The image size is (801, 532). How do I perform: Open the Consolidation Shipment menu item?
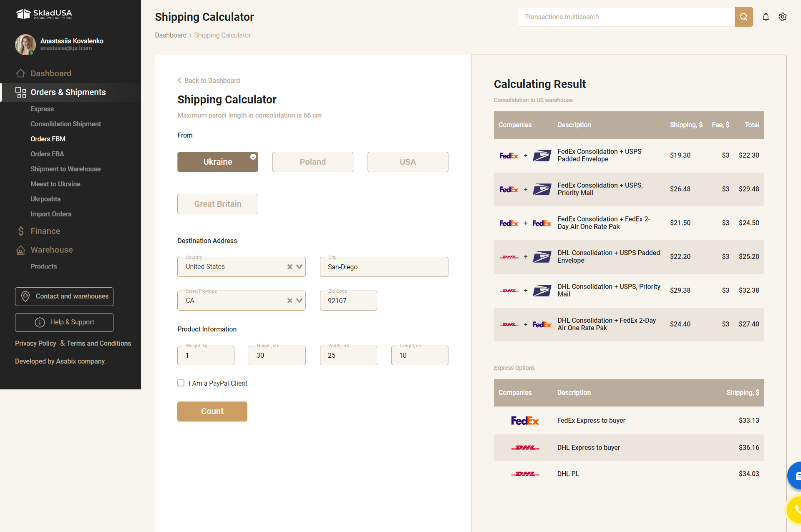pos(65,124)
